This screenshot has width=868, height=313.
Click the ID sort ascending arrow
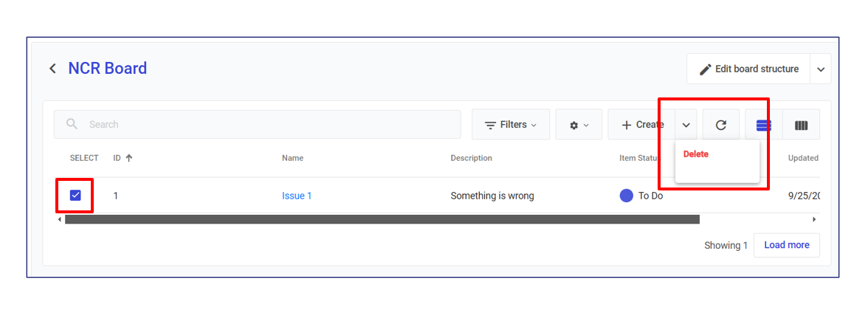(129, 158)
